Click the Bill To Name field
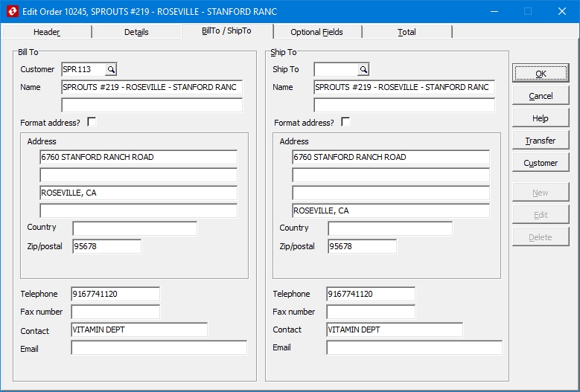Viewport: 580px width, 392px height. pyautogui.click(x=152, y=87)
